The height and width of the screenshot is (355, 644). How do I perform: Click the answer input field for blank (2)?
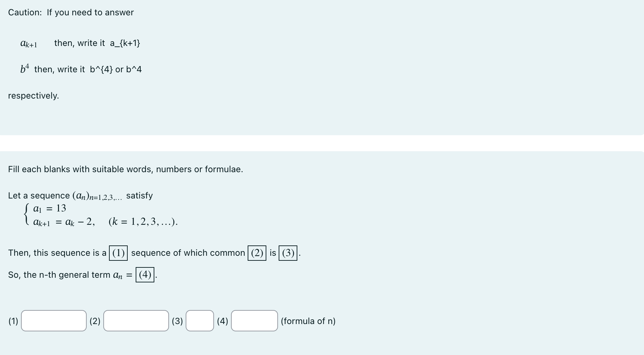pyautogui.click(x=136, y=321)
